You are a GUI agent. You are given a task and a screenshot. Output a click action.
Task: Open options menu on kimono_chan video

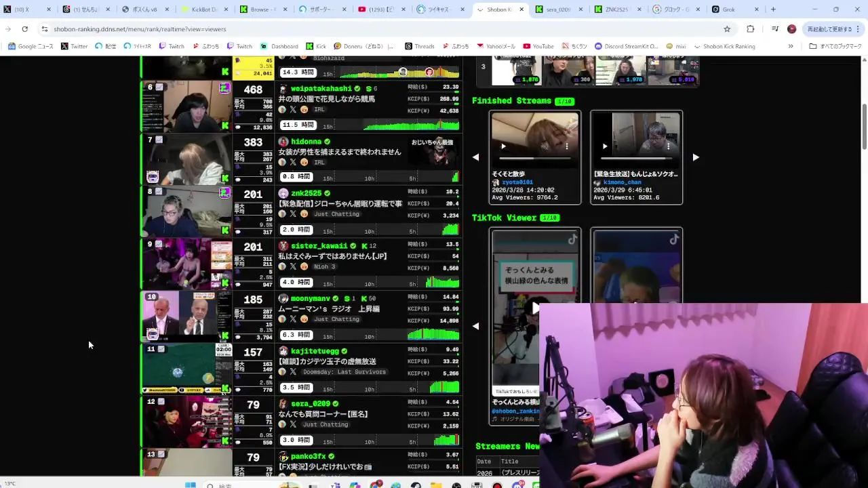click(x=669, y=146)
